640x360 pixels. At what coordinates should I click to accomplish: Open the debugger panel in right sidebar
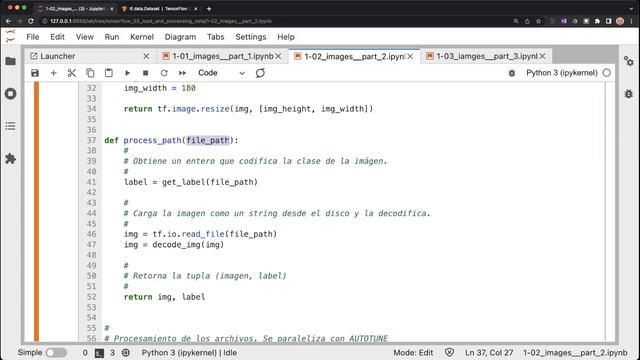629,94
